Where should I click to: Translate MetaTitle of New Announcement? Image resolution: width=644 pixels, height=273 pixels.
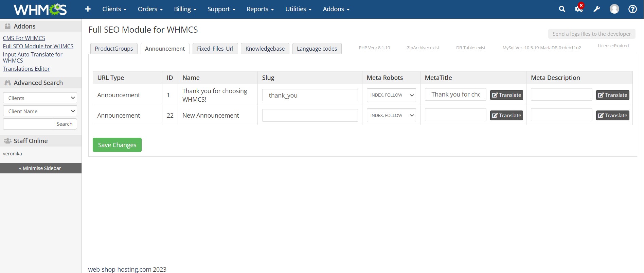click(506, 116)
